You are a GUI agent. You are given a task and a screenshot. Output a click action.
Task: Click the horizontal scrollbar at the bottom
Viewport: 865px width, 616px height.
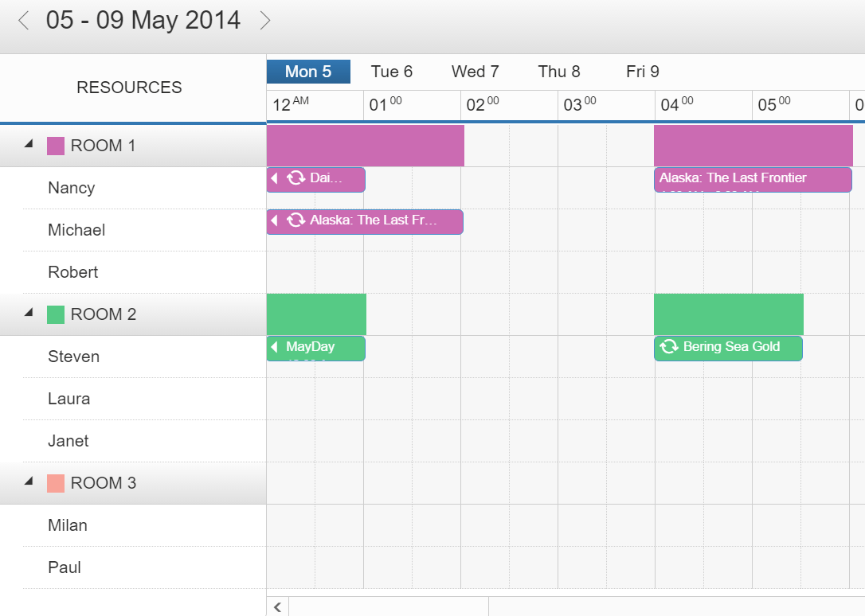(390, 606)
